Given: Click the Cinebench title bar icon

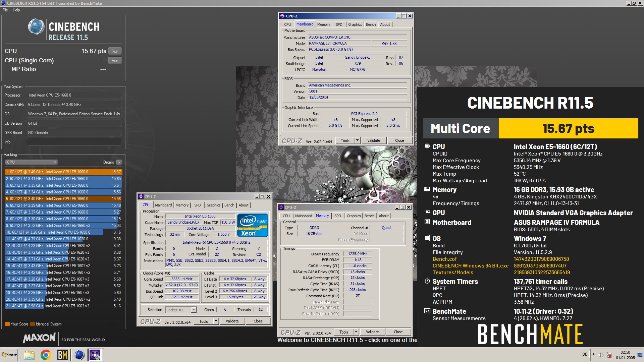Looking at the screenshot, I should 3,3.
